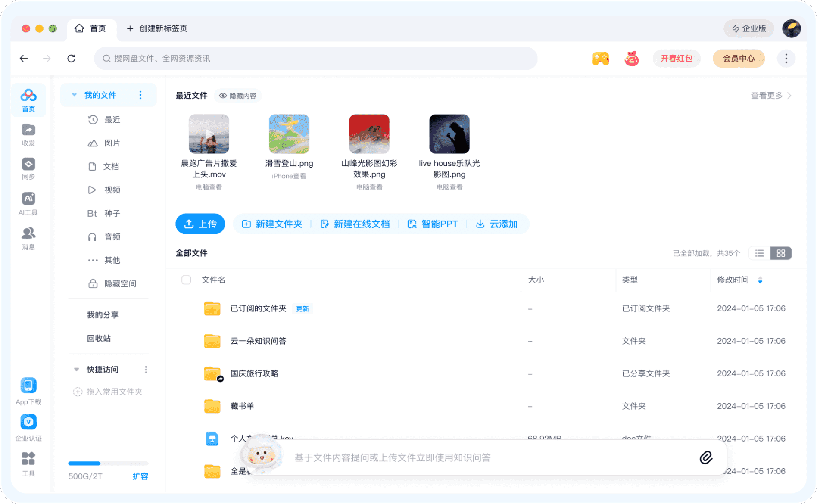
Task: Click the 扩容 storage expansion link
Action: tap(140, 476)
